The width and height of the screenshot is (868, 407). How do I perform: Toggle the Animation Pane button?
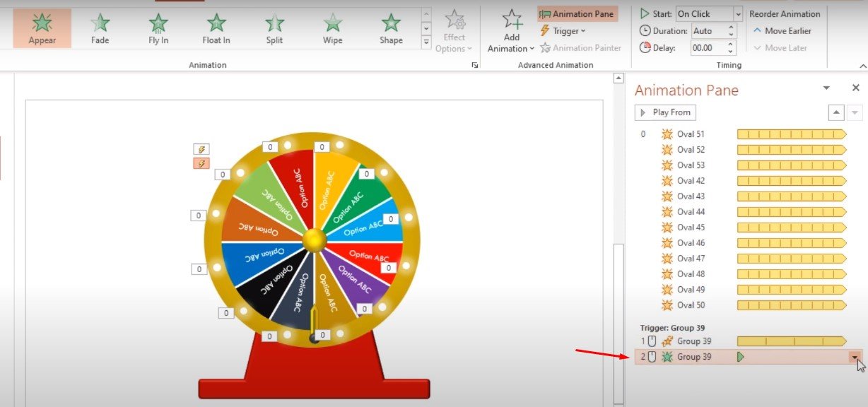(577, 14)
